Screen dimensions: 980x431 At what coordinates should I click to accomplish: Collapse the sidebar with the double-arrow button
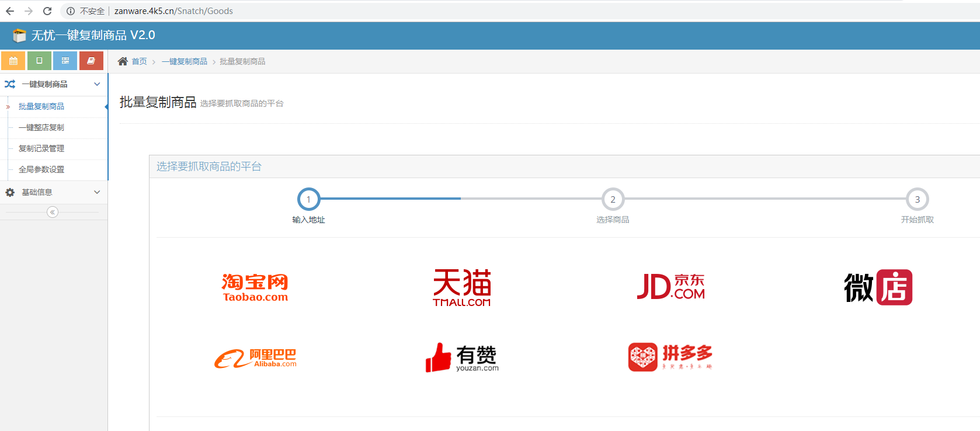(53, 212)
